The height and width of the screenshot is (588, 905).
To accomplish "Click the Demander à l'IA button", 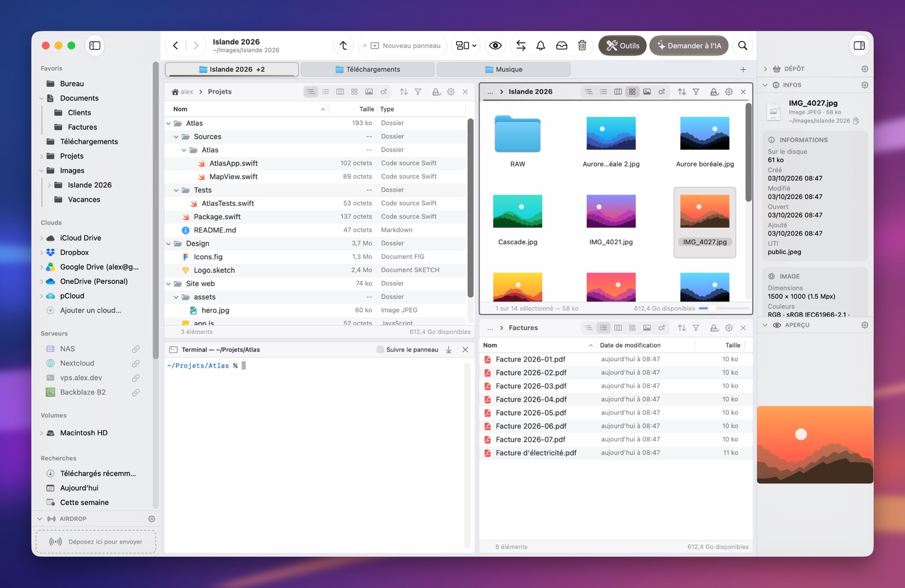I will click(689, 46).
